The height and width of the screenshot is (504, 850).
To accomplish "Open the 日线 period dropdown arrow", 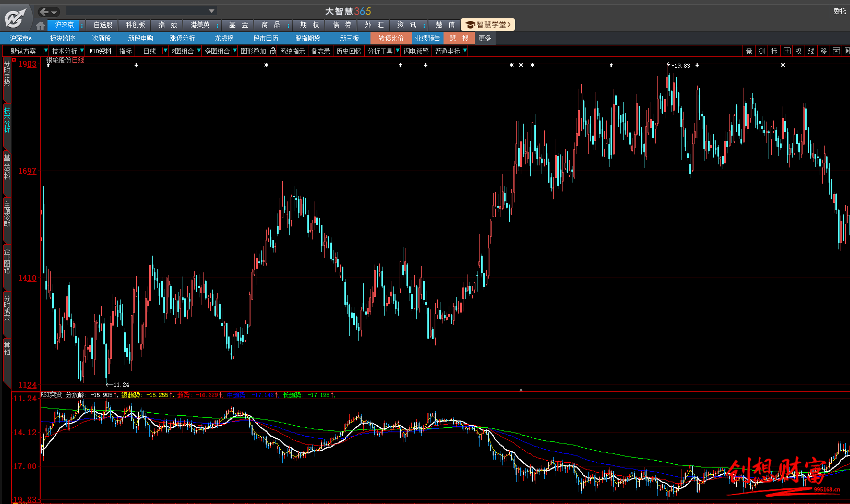I will [165, 51].
